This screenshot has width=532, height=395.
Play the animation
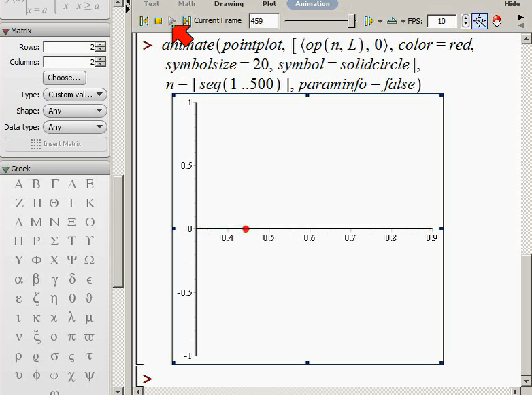point(172,21)
